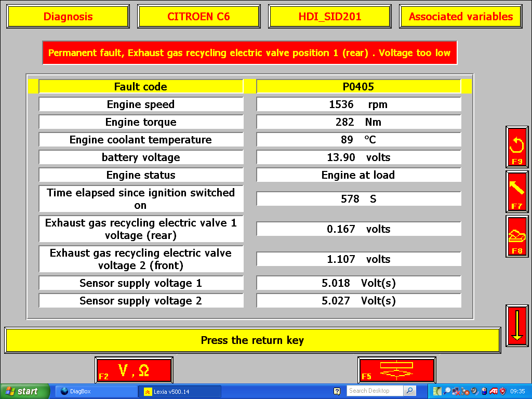
Task: Click the CITROEN C6 header button
Action: pyautogui.click(x=199, y=16)
